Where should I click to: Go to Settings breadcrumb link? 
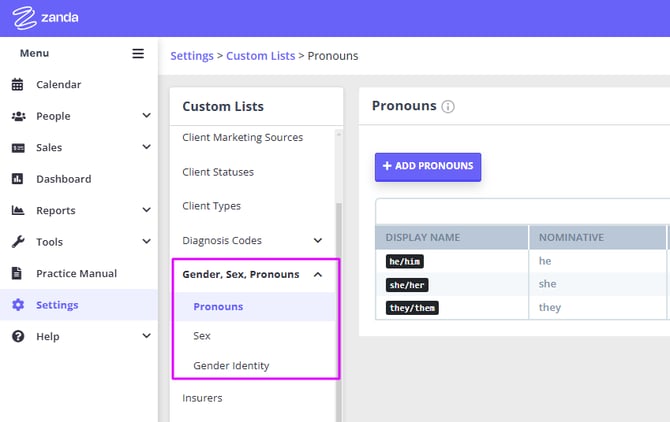coord(192,56)
